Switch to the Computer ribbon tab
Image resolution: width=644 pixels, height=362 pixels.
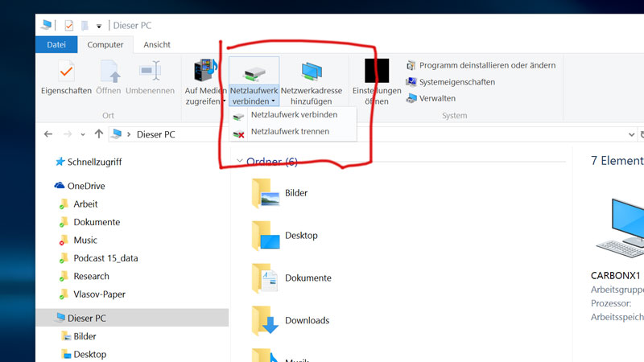click(x=105, y=45)
